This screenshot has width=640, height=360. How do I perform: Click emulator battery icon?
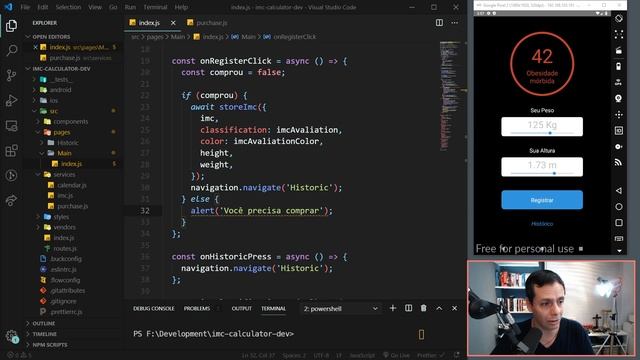click(619, 66)
